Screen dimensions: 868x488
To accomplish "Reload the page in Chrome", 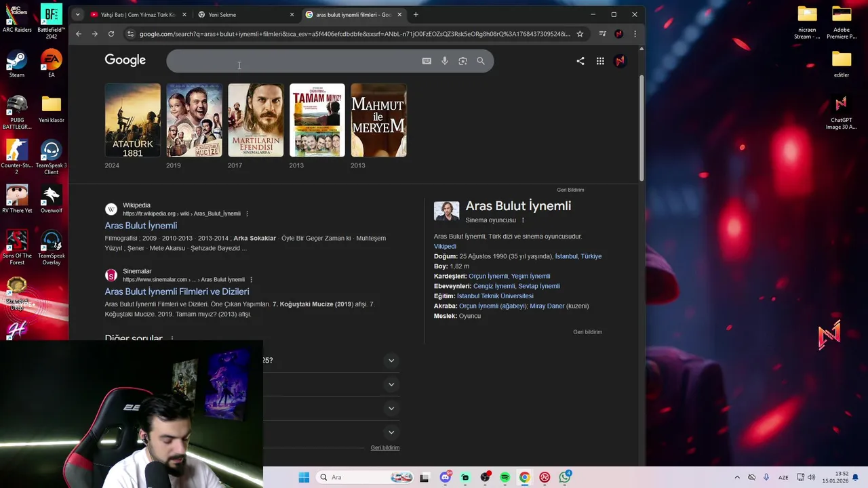I will 111,34.
